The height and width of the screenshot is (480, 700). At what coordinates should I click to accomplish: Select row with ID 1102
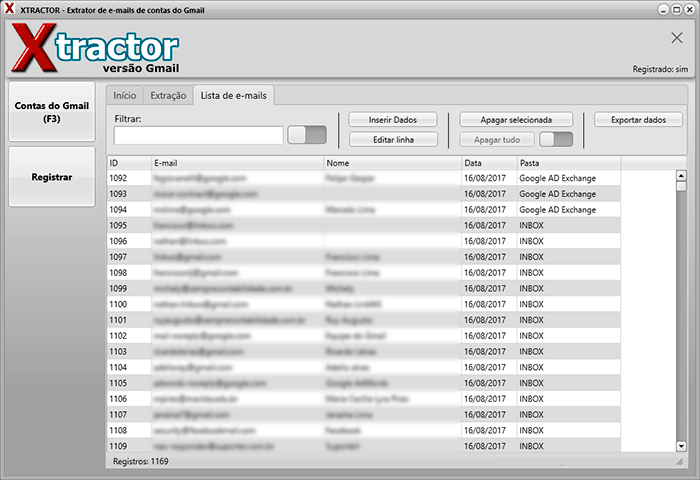click(363, 336)
